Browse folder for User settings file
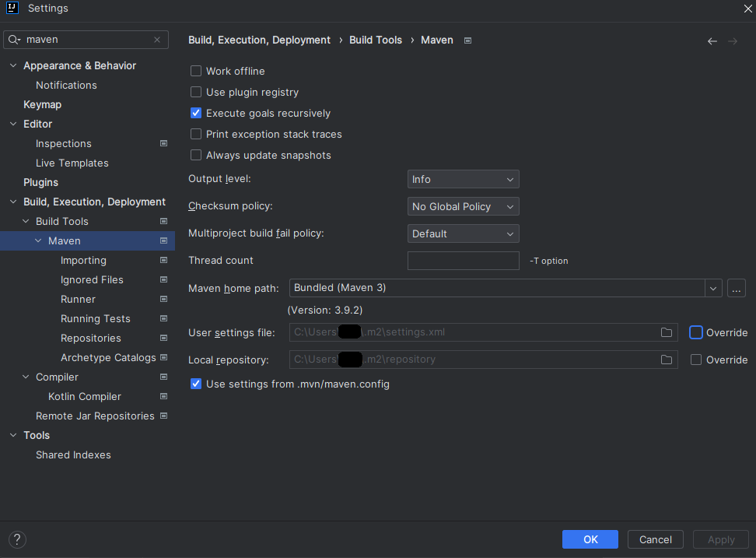This screenshot has height=558, width=756. (x=667, y=332)
